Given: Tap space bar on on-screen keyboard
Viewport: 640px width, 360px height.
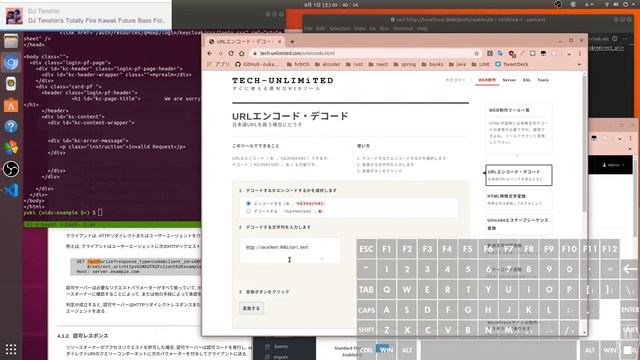Looking at the screenshot, I should 498,350.
